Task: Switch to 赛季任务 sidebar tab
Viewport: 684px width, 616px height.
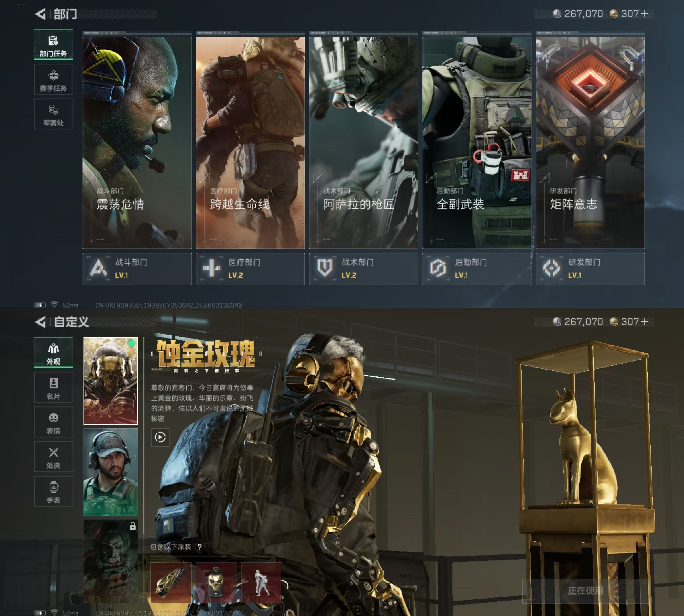Action: tap(54, 80)
